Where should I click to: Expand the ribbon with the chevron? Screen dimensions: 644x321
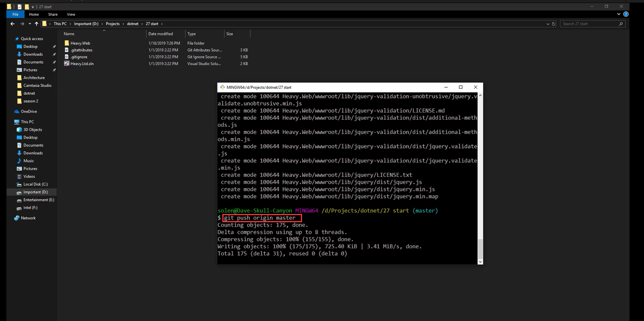pos(619,14)
